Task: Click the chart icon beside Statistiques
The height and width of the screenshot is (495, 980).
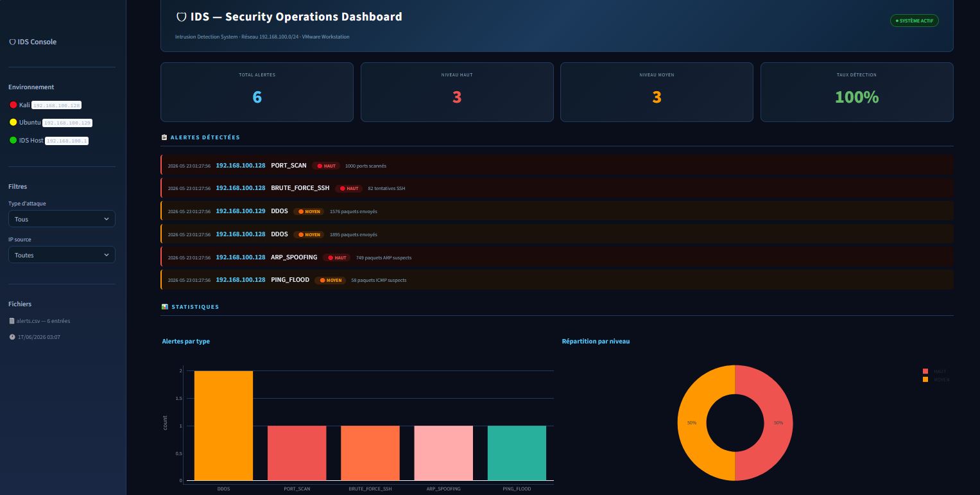Action: point(165,307)
